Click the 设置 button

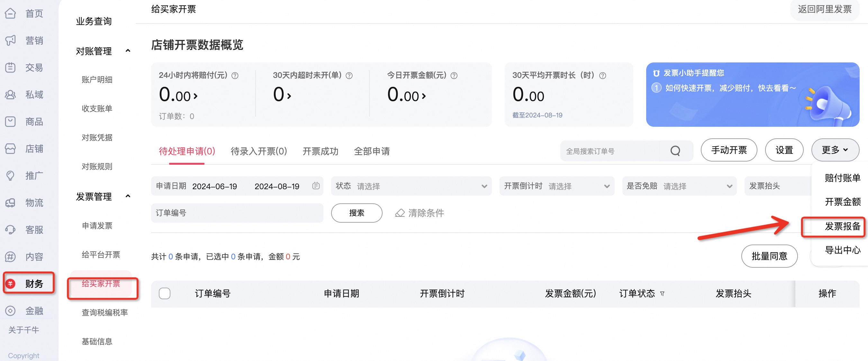coord(784,150)
